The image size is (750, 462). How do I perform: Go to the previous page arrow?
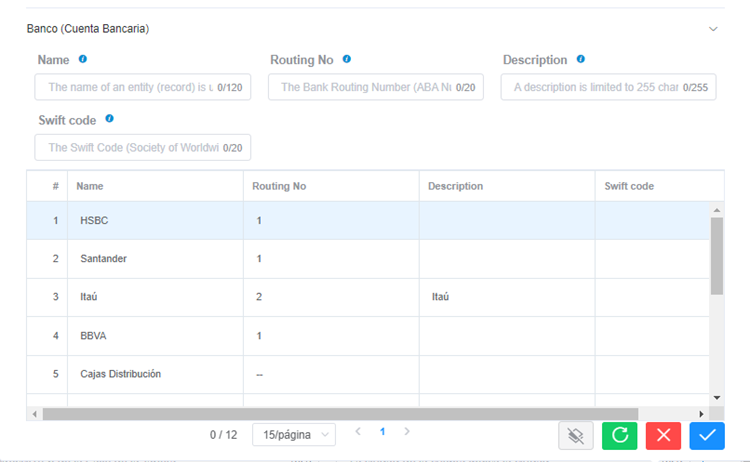358,432
